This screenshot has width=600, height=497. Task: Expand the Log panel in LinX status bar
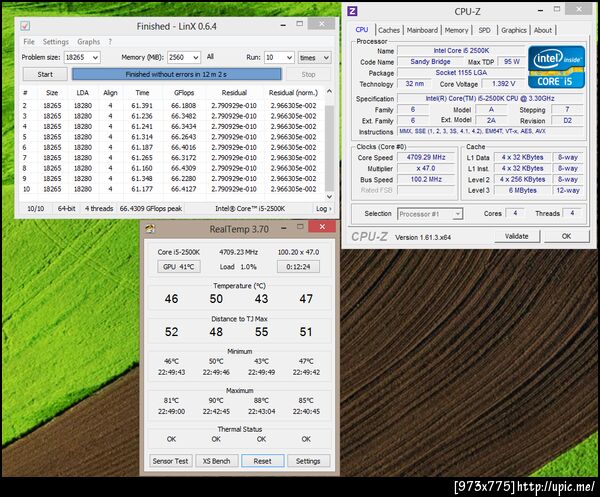tap(324, 209)
